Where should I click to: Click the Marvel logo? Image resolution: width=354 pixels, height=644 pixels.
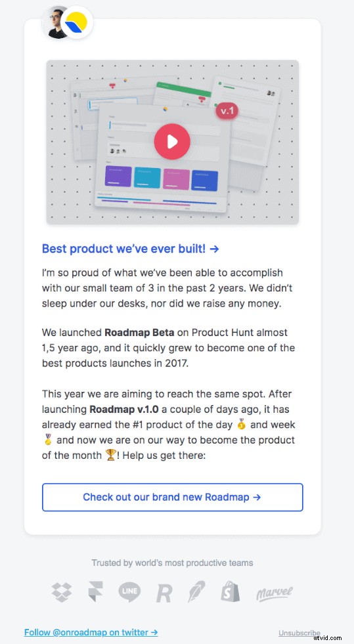(275, 593)
